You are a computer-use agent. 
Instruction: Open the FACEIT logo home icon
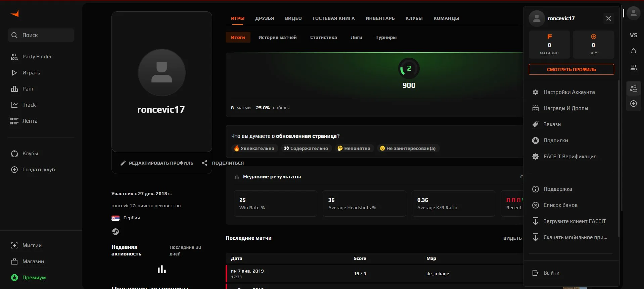pos(15,13)
